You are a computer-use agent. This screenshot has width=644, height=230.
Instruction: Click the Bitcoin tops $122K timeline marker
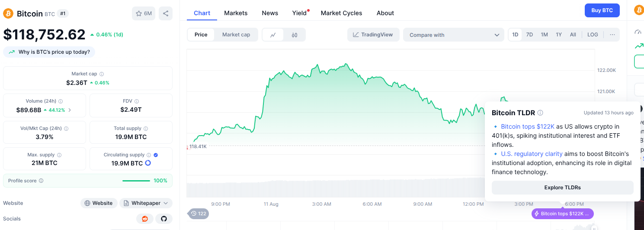coord(563,214)
